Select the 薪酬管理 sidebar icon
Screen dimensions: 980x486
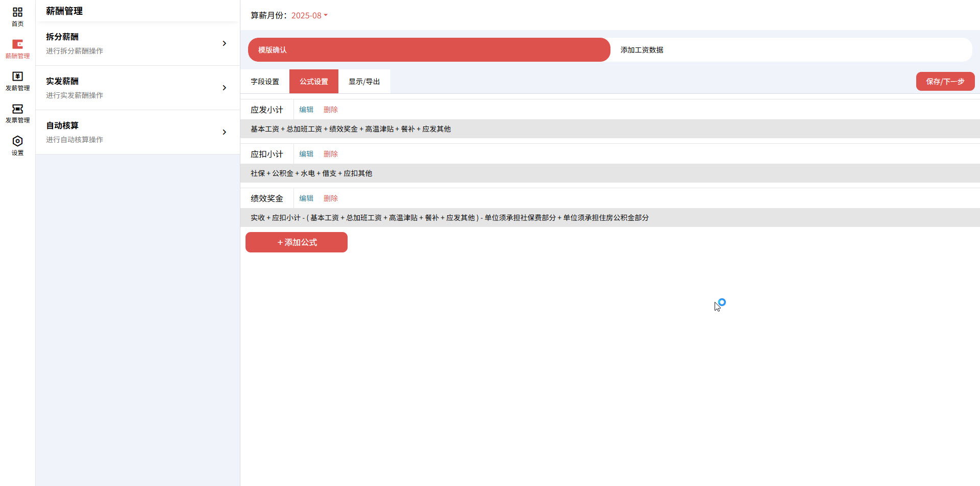pyautogui.click(x=17, y=48)
